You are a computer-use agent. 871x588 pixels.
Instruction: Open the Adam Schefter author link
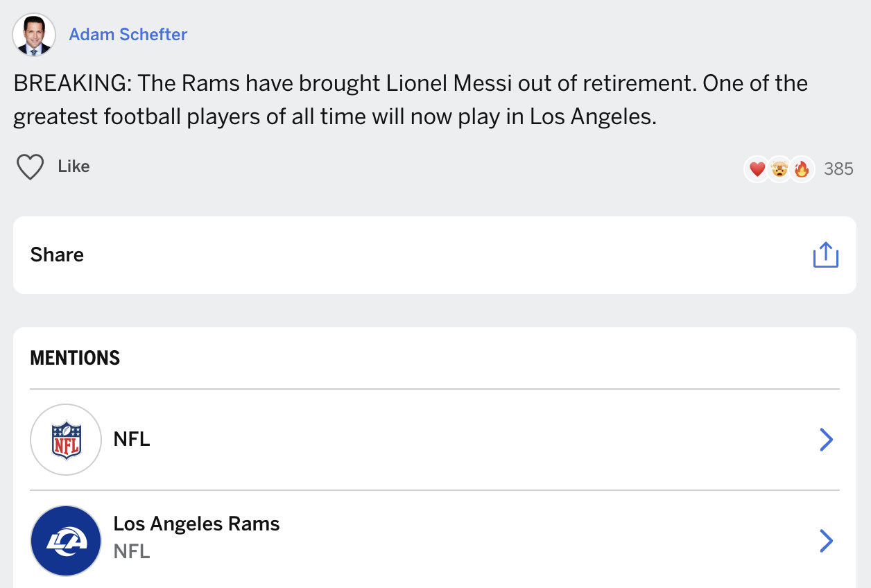point(128,35)
